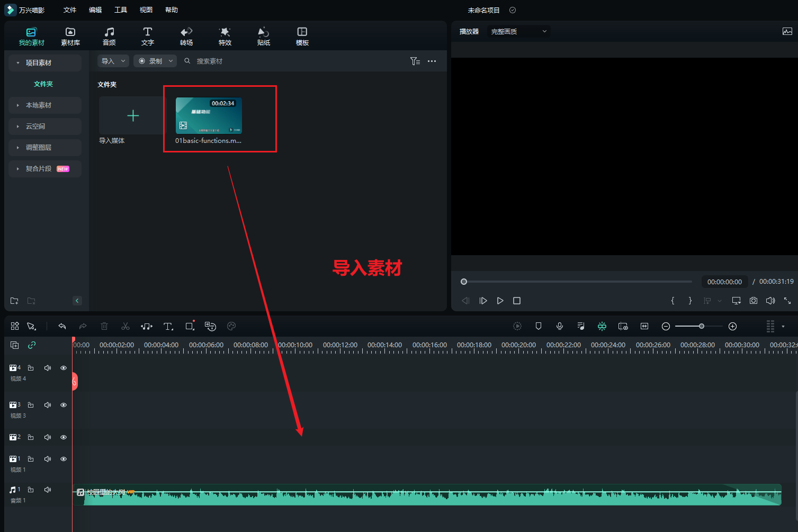
Task: Open the Stickers (贴纸) panel
Action: click(x=263, y=36)
